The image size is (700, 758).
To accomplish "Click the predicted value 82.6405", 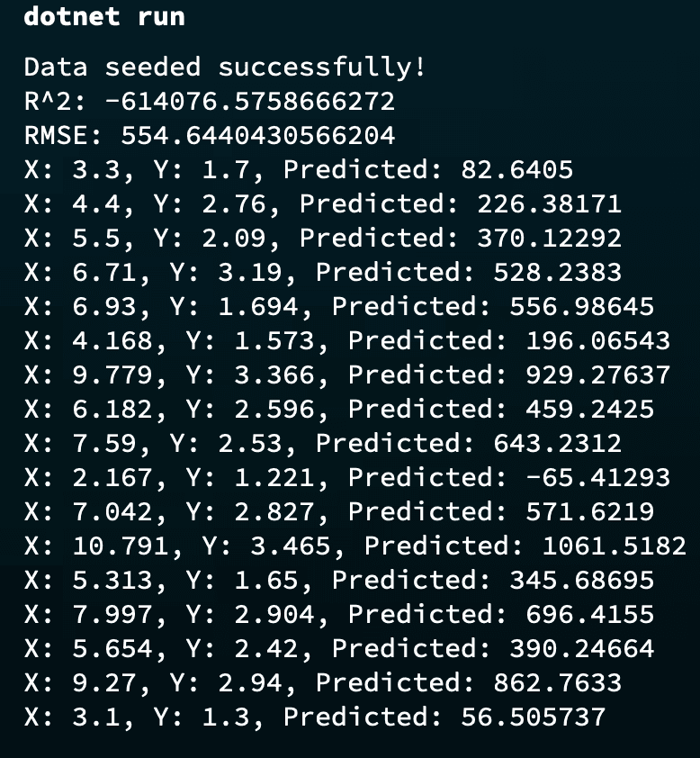I will [516, 169].
